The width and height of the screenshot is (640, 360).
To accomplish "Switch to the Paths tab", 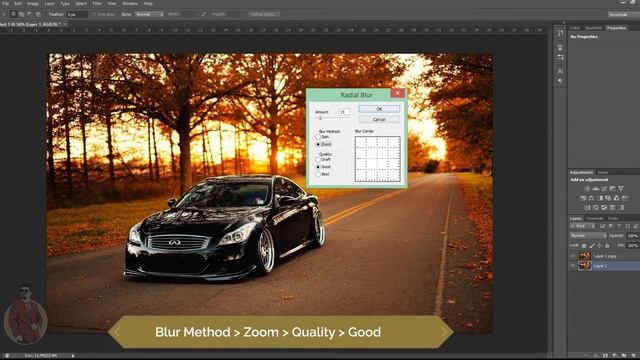I will pos(613,218).
